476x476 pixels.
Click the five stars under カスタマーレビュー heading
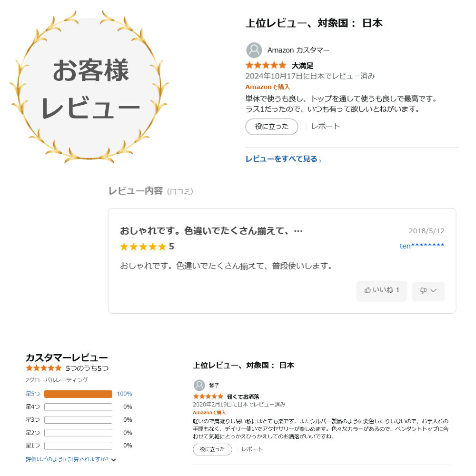pos(44,368)
